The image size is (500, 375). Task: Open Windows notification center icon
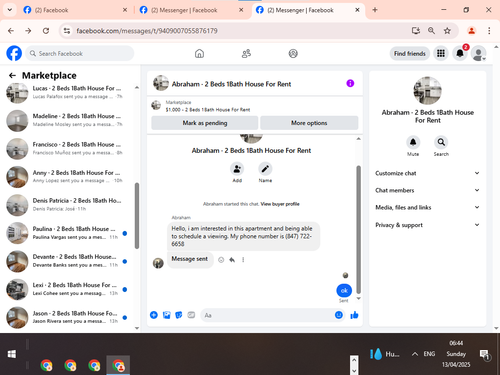(484, 355)
